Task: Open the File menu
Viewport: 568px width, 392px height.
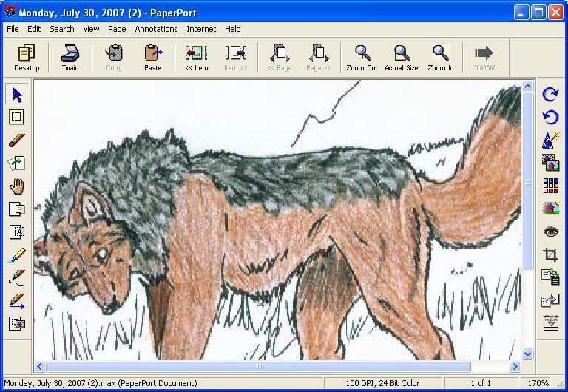Action: pos(13,29)
